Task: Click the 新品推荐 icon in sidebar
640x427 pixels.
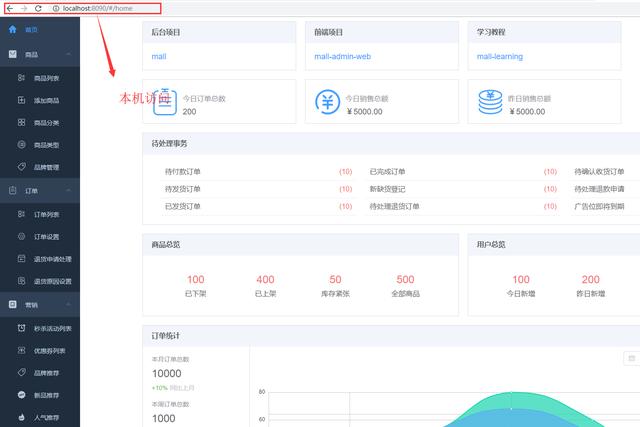Action: 22,395
